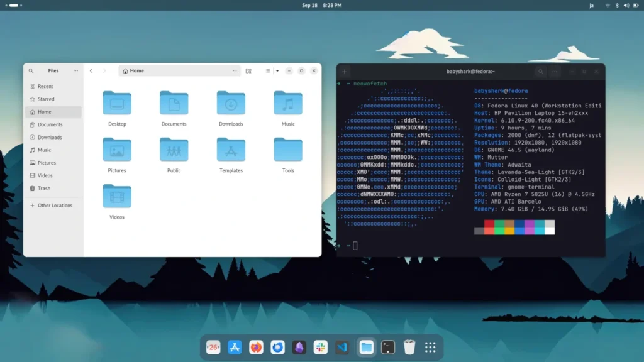Select the Public folder icon
Viewport: 644px width, 362px height.
[x=174, y=150]
